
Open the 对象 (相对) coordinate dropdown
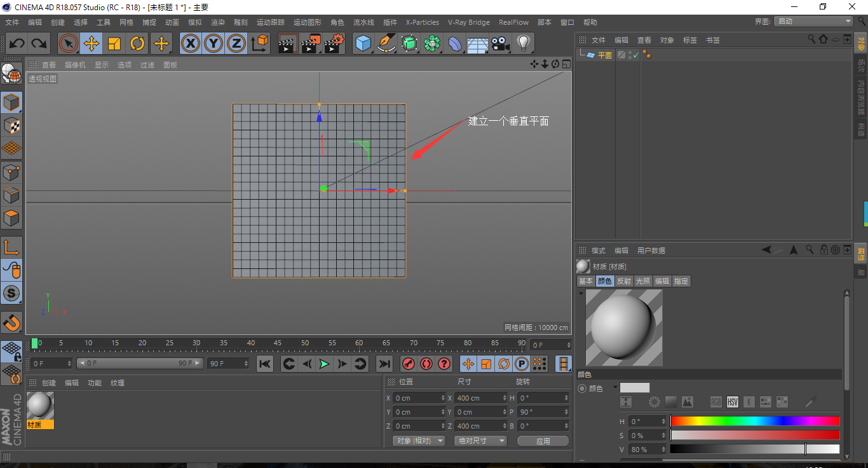pyautogui.click(x=419, y=441)
